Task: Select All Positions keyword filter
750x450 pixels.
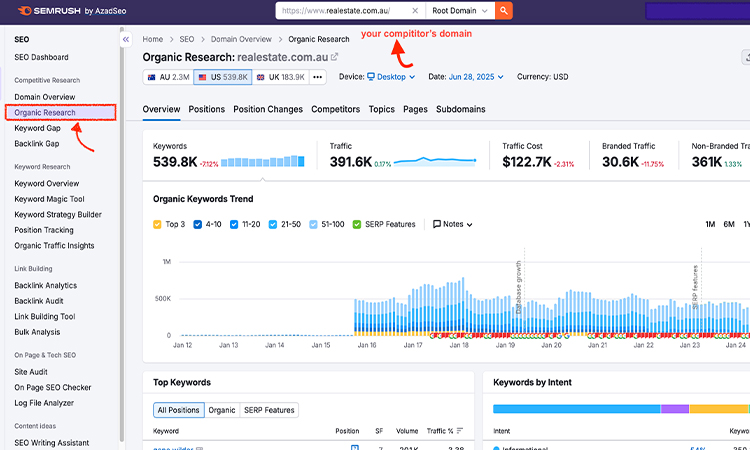Action: [178, 410]
